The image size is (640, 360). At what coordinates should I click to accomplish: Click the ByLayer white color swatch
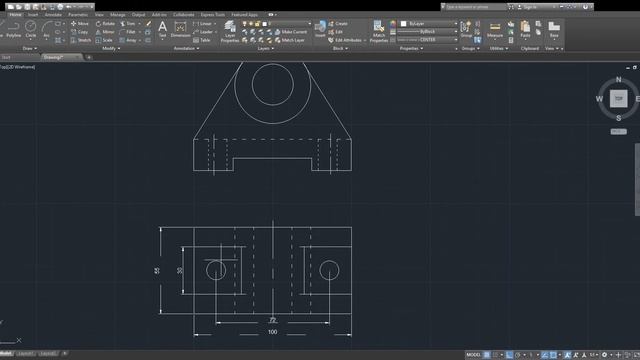[x=403, y=24]
